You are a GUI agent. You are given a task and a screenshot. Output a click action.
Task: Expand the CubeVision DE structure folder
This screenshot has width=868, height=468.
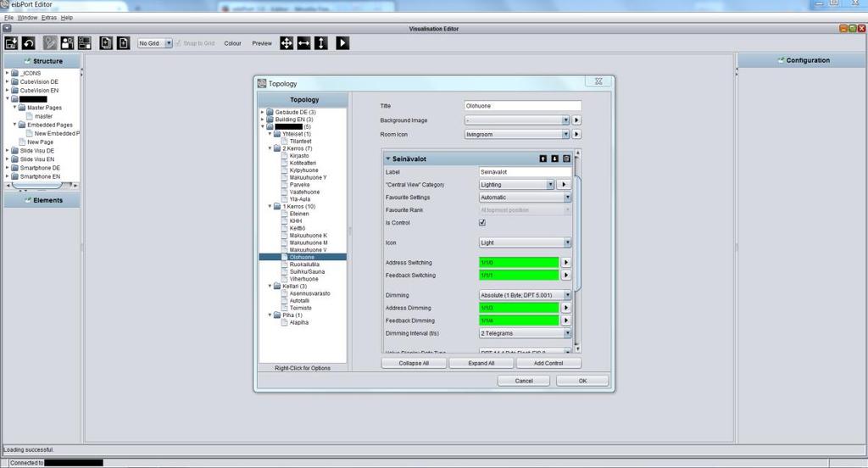(7, 82)
